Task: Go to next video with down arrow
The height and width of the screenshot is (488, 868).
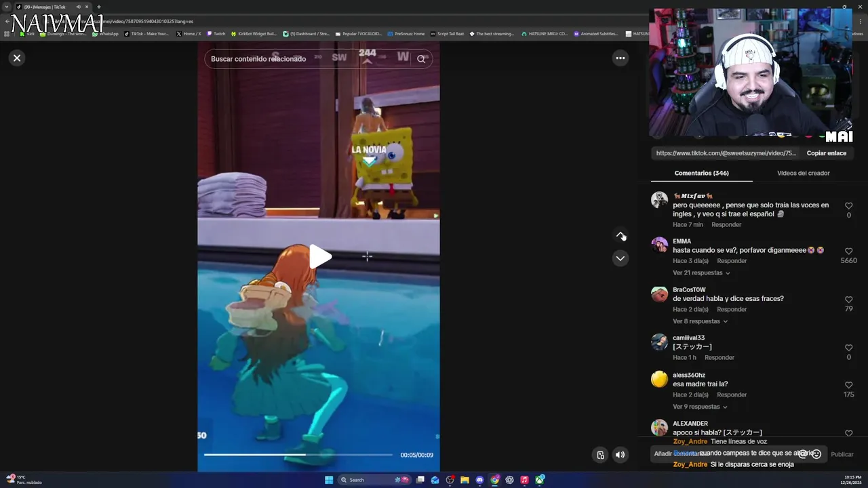Action: 620,258
